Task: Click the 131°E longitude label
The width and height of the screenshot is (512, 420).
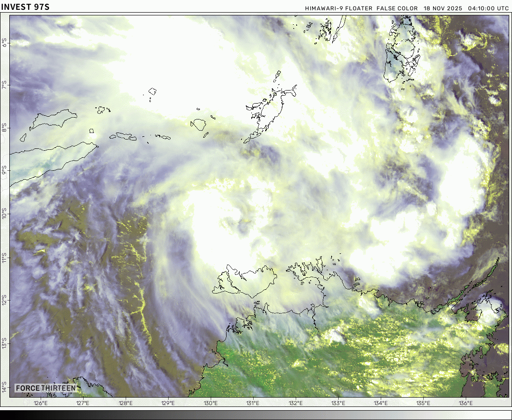Action: (253, 403)
